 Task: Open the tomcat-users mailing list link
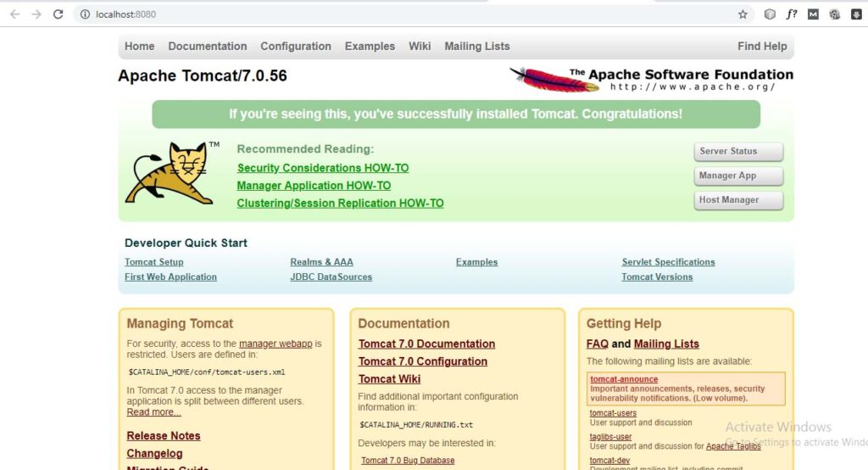pyautogui.click(x=613, y=413)
